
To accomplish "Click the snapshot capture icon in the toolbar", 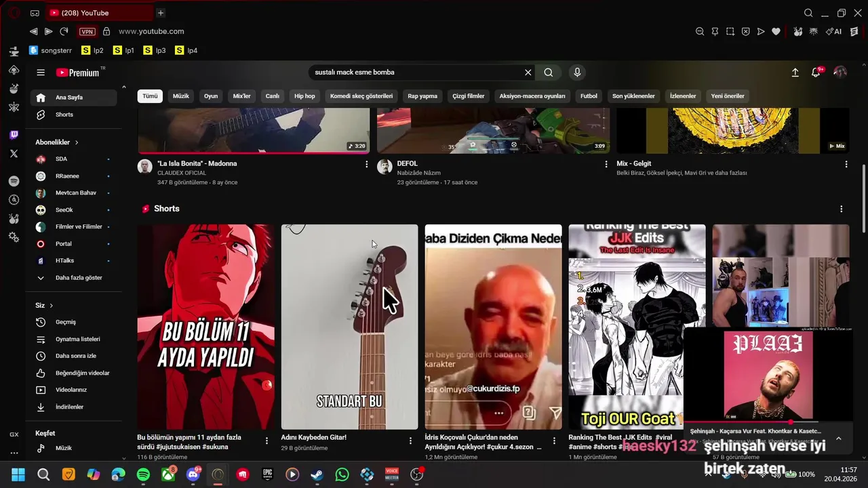I will (x=730, y=31).
